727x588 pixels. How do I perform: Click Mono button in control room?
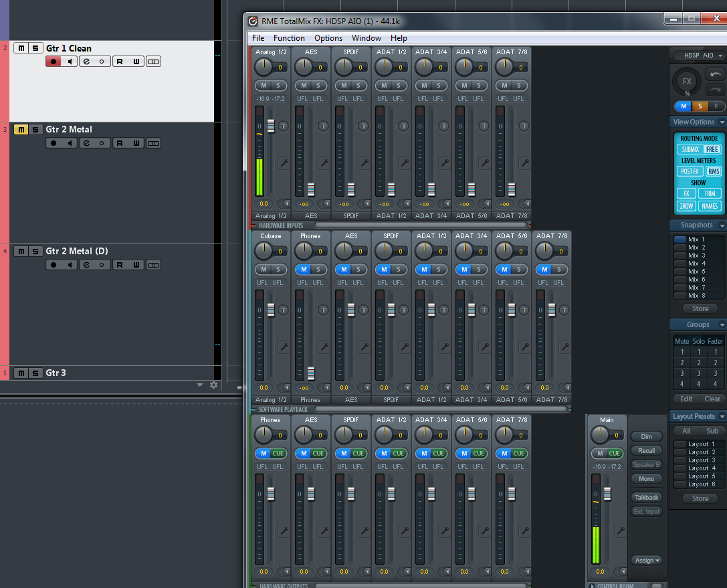pos(647,478)
